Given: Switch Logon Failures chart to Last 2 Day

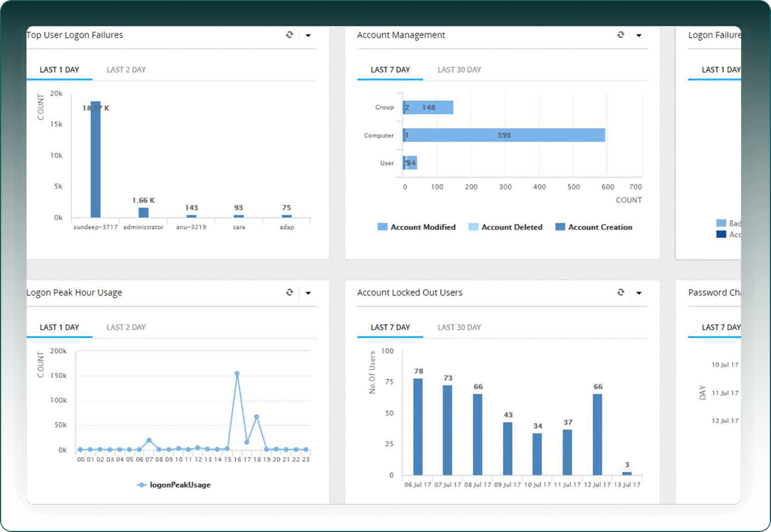Looking at the screenshot, I should coord(126,70).
